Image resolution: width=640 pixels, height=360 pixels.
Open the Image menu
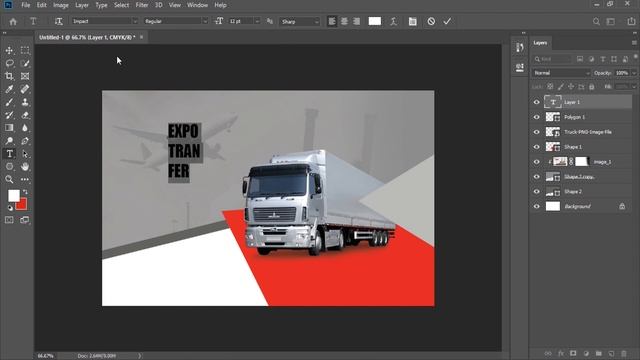click(61, 5)
